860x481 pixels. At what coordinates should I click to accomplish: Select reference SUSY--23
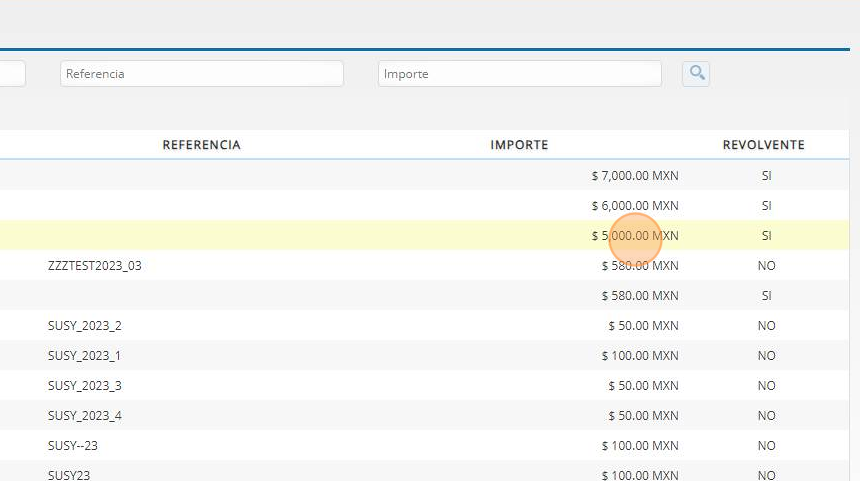tap(73, 445)
